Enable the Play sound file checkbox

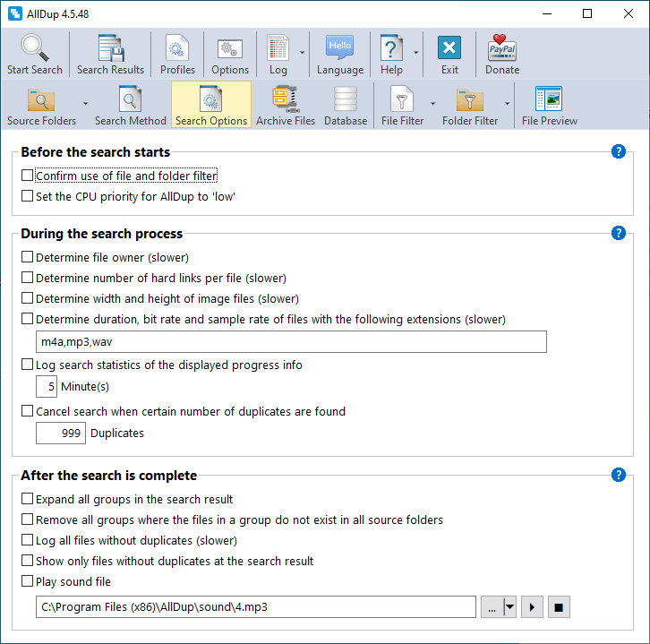click(x=27, y=582)
